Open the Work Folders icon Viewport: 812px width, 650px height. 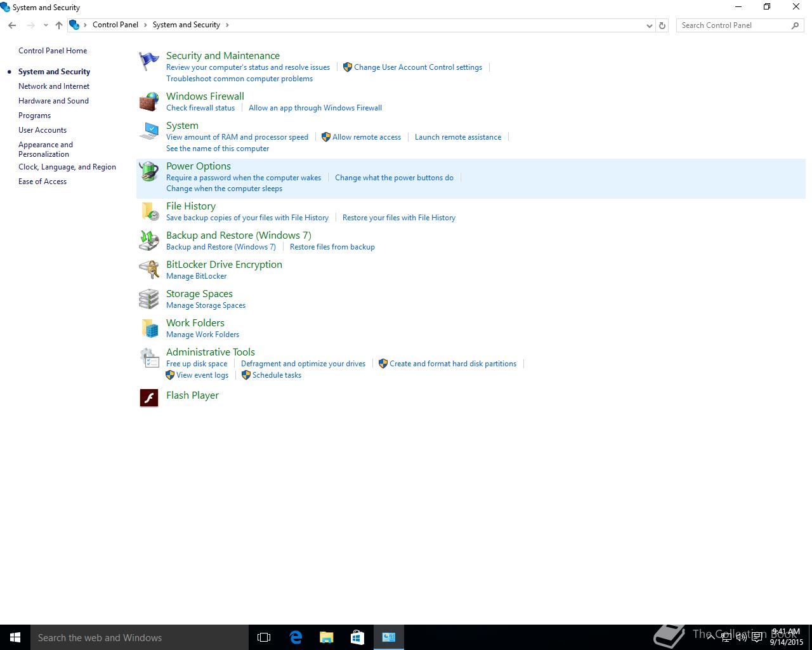[149, 328]
